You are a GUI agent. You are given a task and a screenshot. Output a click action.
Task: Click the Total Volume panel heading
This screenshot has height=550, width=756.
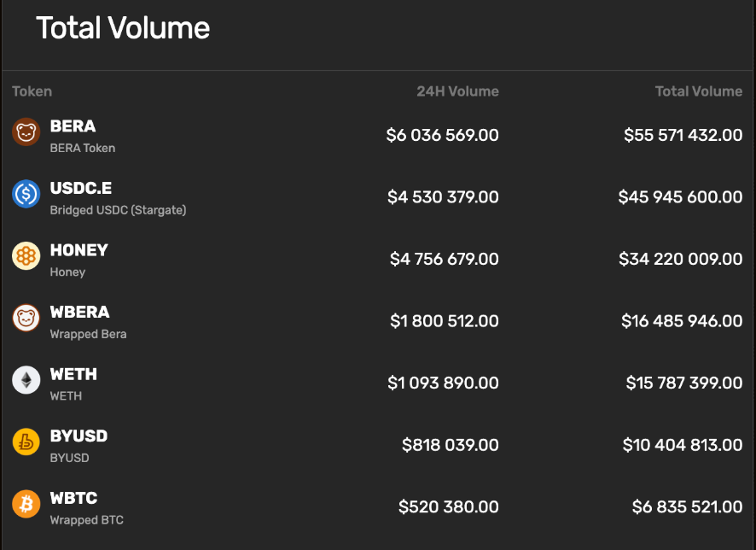[x=123, y=28]
